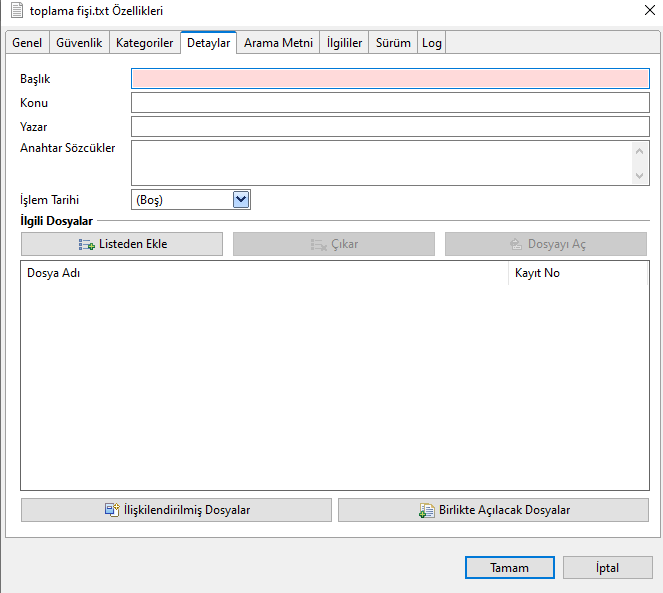This screenshot has height=593, width=663.
Task: Go to the Sürüm tab
Action: coord(393,43)
